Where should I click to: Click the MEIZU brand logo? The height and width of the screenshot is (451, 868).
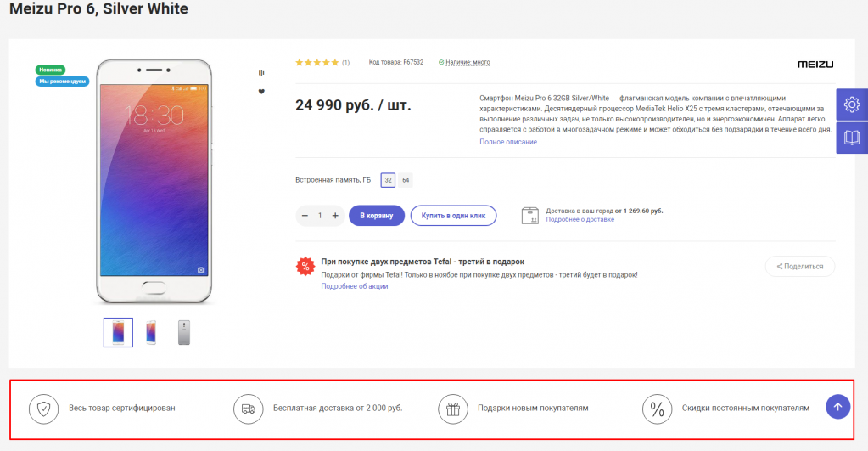tap(815, 65)
